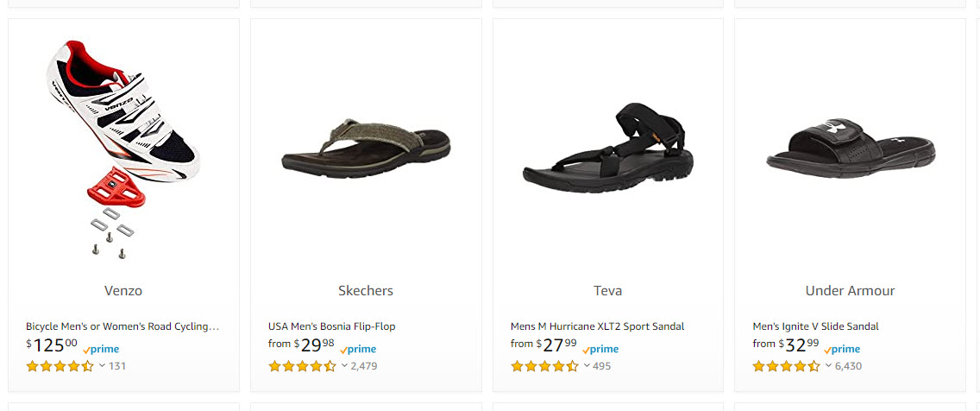Open the Teva sandal product image
980x411 pixels.
click(607, 147)
